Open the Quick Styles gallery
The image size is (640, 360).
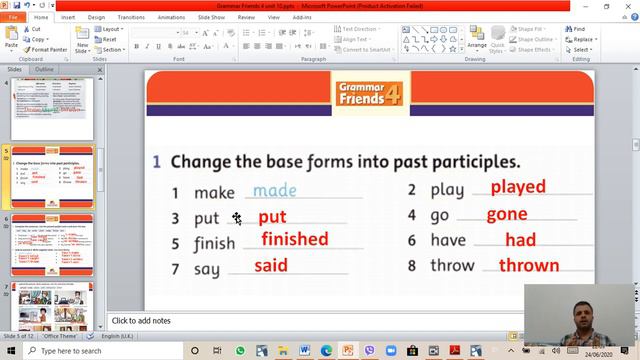[x=497, y=40]
